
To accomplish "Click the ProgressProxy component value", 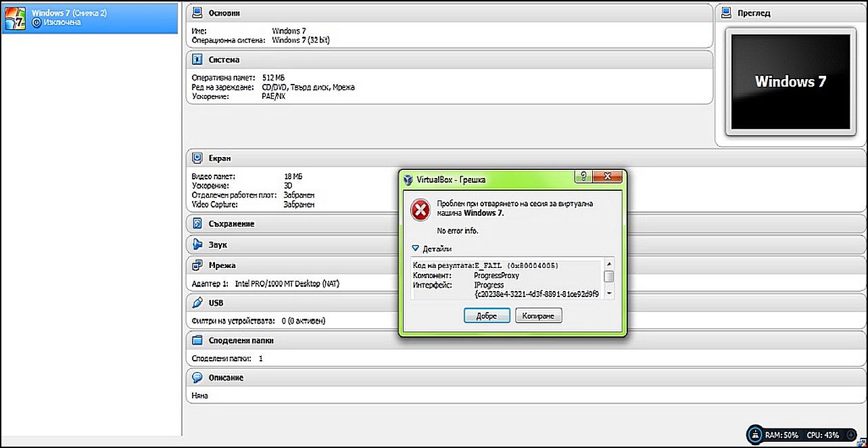I will [x=497, y=275].
